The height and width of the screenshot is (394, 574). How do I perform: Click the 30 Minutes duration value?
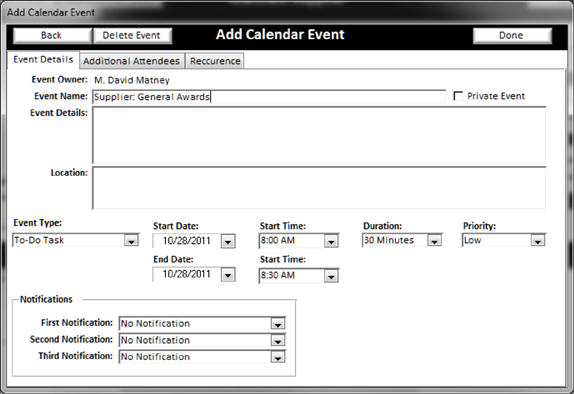389,240
